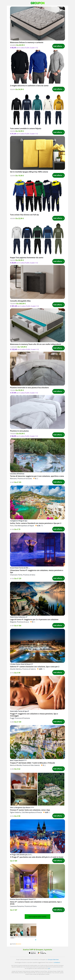The height and width of the screenshot is (980, 75).
Task: Click the Groupon logo at top
Action: tap(37, 3)
